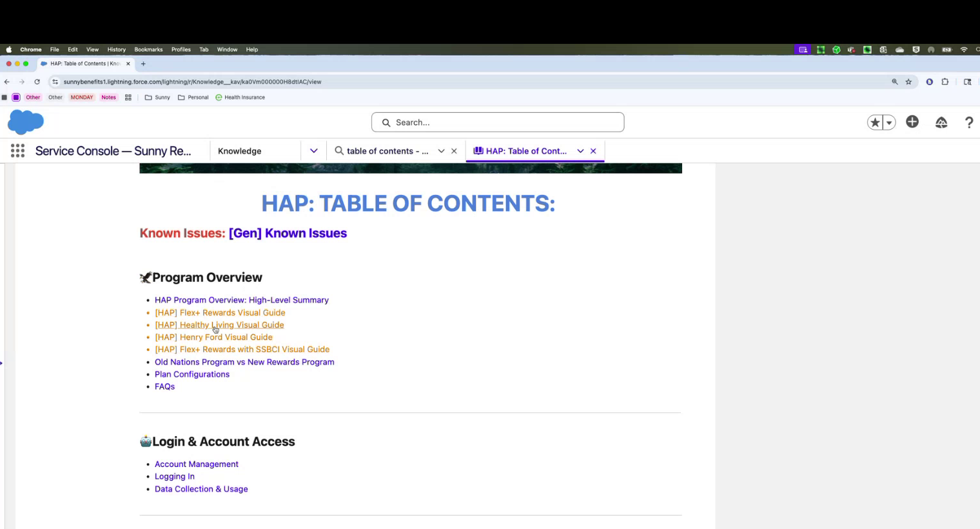980x529 pixels.
Task: Click the Salesforce cloud logo
Action: pyautogui.click(x=25, y=122)
